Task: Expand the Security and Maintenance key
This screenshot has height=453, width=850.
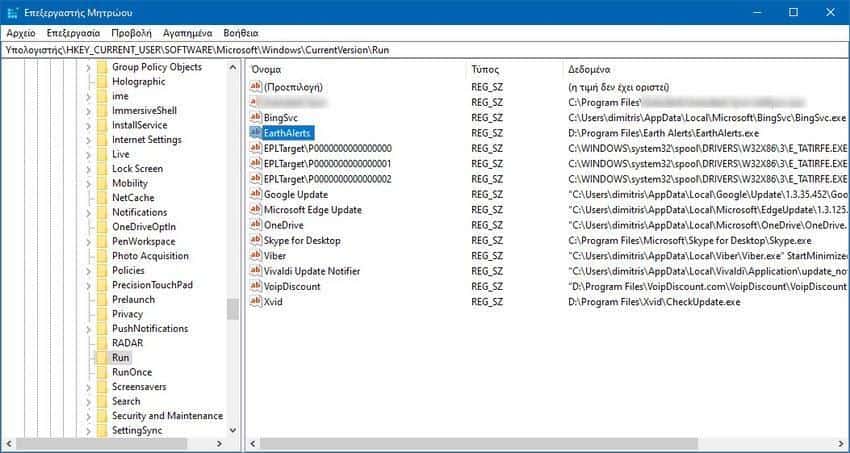Action: (x=88, y=416)
